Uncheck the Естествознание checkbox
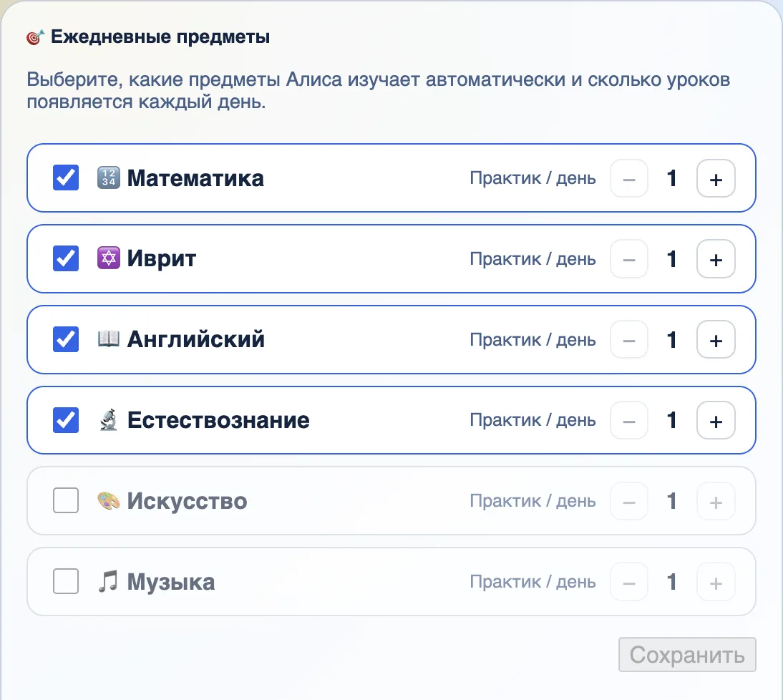This screenshot has height=700, width=783. coord(66,420)
